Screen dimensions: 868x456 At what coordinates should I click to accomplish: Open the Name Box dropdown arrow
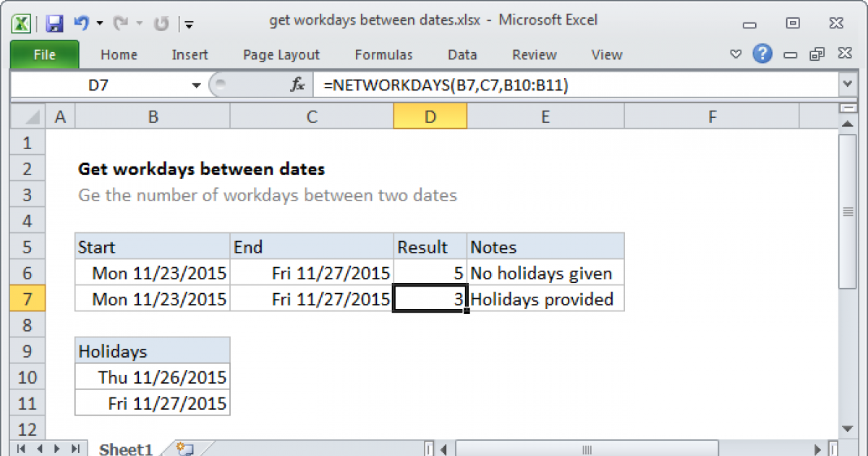[196, 85]
